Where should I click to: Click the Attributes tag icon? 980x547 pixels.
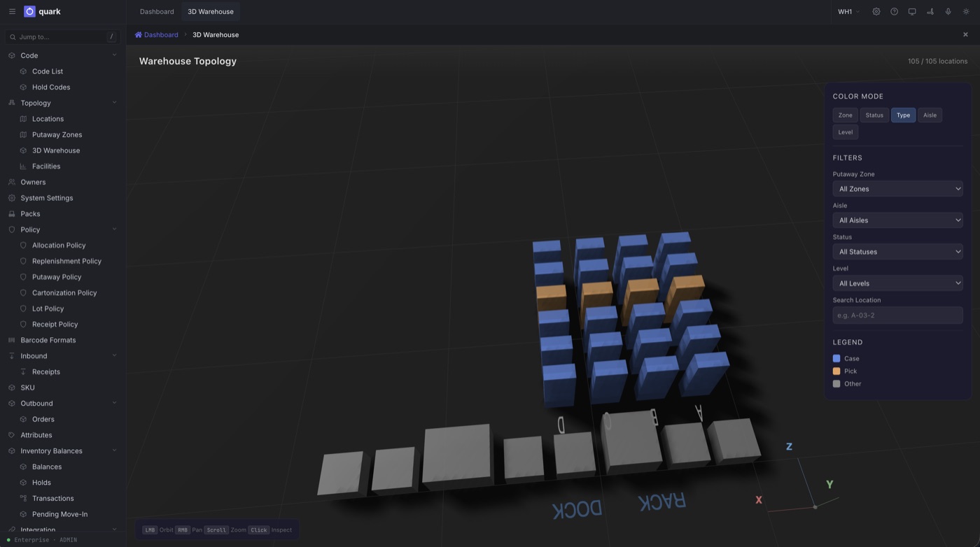click(x=11, y=435)
